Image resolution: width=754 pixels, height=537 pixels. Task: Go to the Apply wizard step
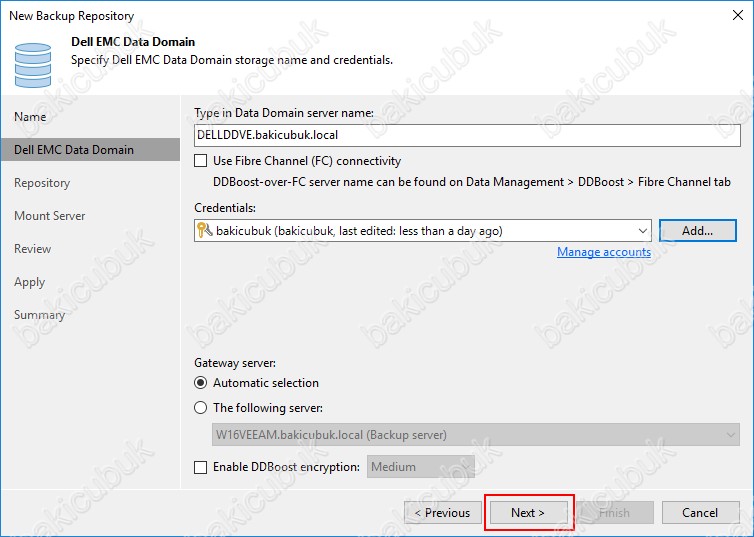click(30, 282)
